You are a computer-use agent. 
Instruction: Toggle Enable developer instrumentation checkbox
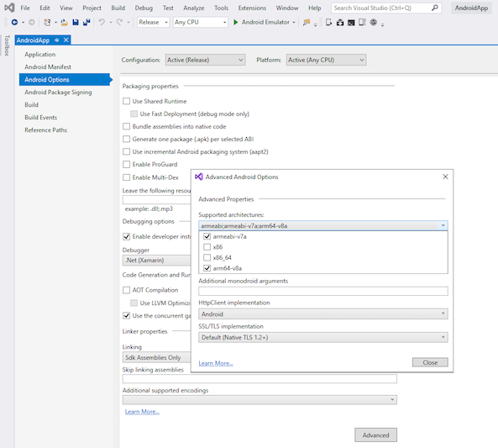click(x=127, y=236)
